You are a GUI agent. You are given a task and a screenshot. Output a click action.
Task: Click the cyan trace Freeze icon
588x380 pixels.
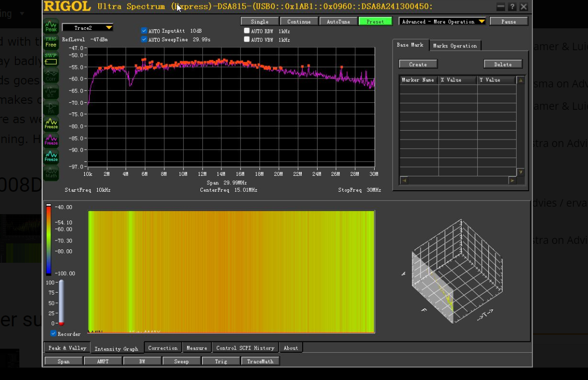click(x=51, y=157)
